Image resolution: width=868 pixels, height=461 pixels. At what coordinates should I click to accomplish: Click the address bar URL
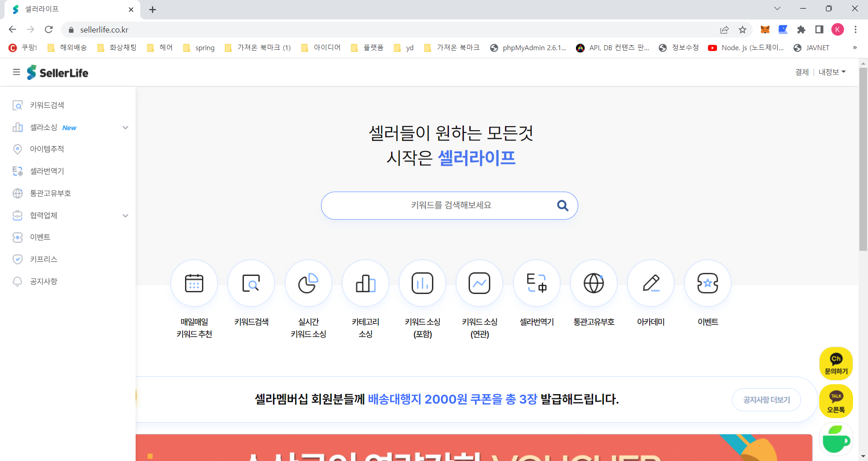(104, 30)
